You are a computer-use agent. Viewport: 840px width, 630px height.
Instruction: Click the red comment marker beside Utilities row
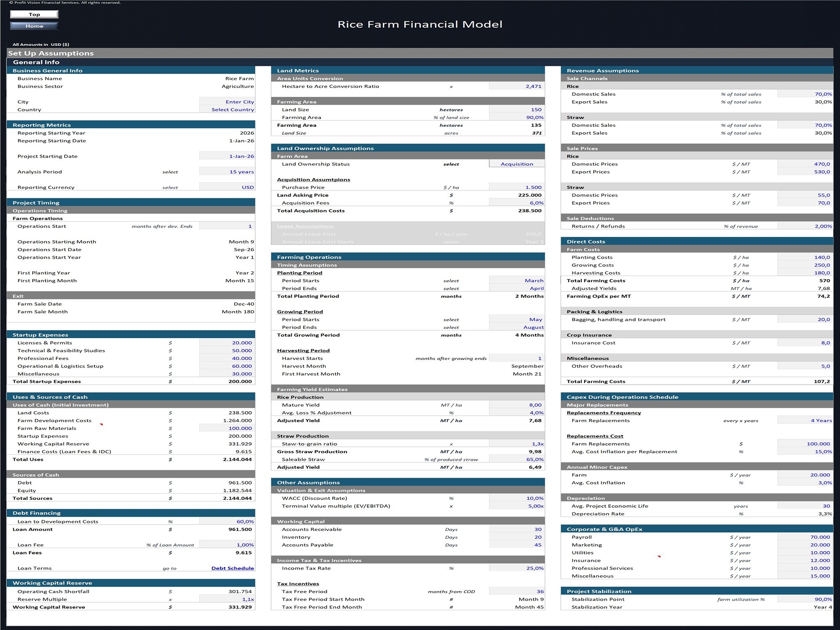[x=659, y=556]
